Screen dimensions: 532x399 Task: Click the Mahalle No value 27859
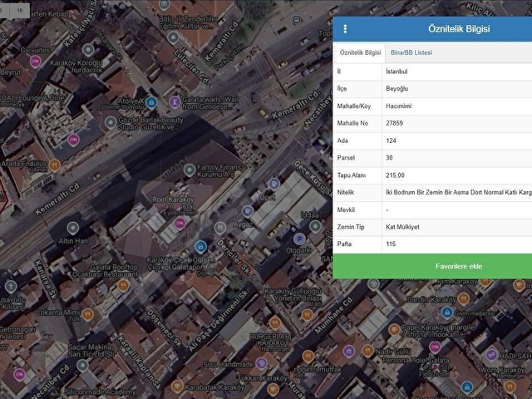point(394,123)
